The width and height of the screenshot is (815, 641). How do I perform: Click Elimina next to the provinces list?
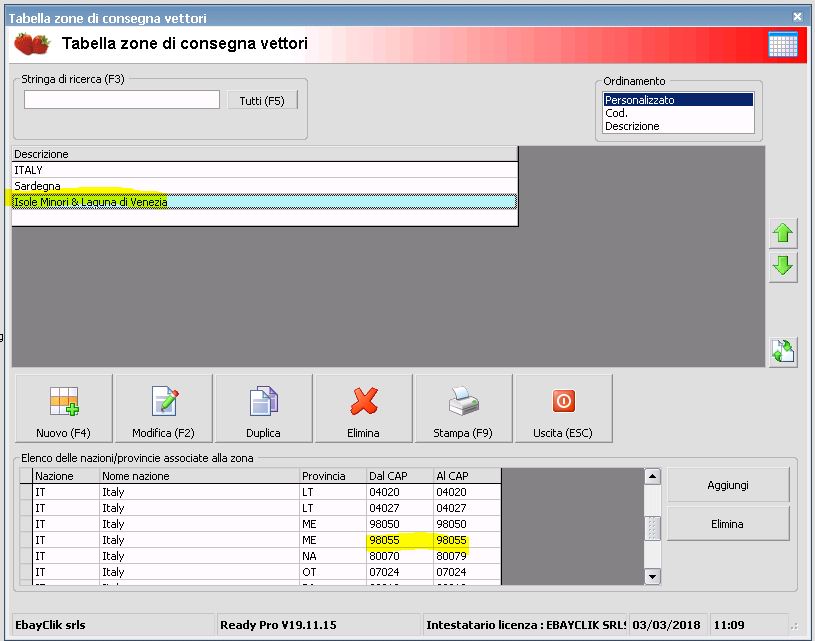pos(728,524)
